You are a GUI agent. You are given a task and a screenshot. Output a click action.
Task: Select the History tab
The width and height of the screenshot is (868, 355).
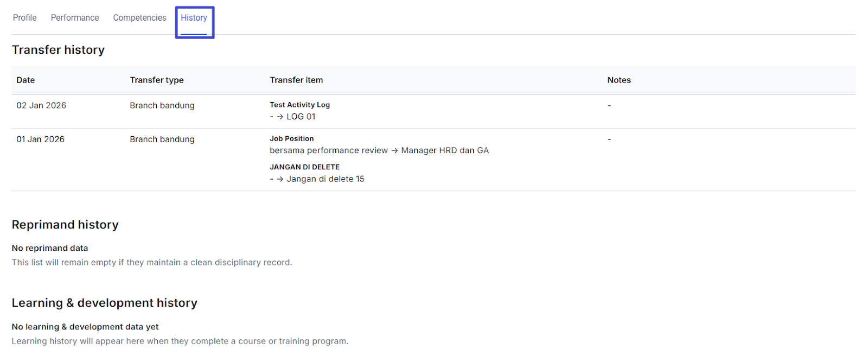[x=194, y=18]
